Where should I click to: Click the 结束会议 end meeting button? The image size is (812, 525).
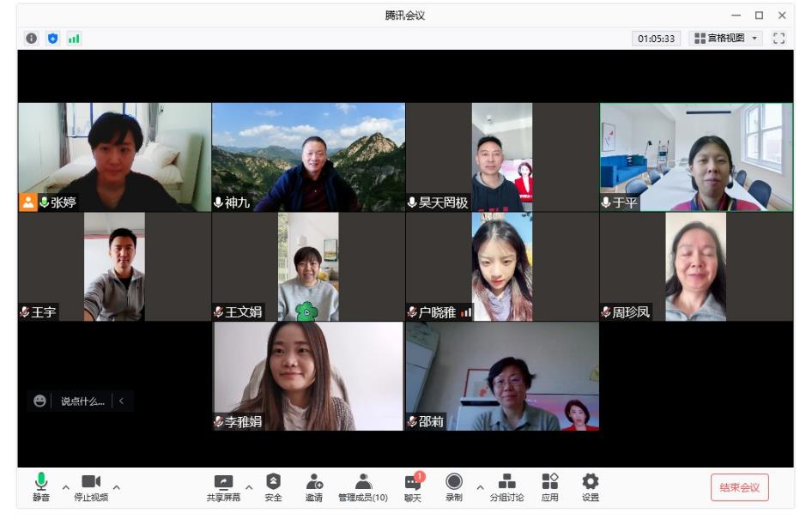click(739, 487)
